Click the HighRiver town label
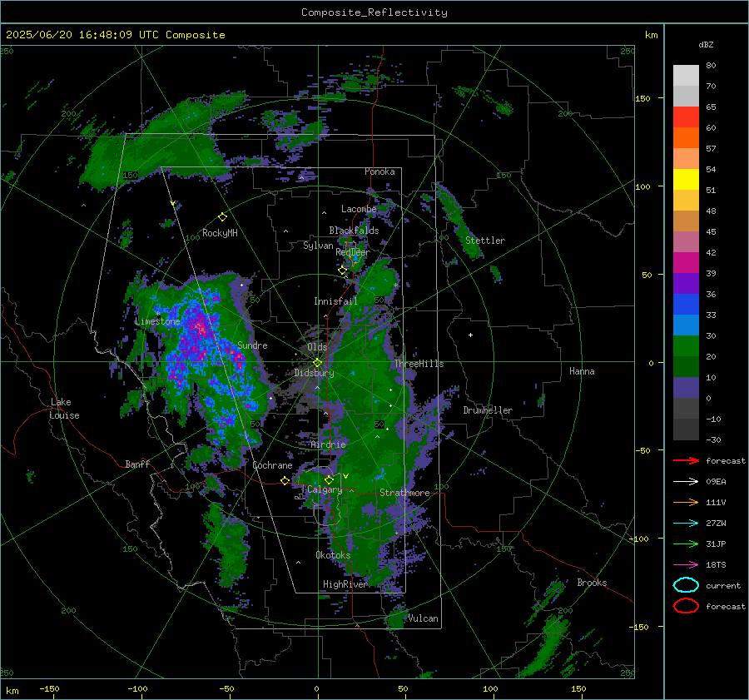The height and width of the screenshot is (700, 749). click(345, 584)
